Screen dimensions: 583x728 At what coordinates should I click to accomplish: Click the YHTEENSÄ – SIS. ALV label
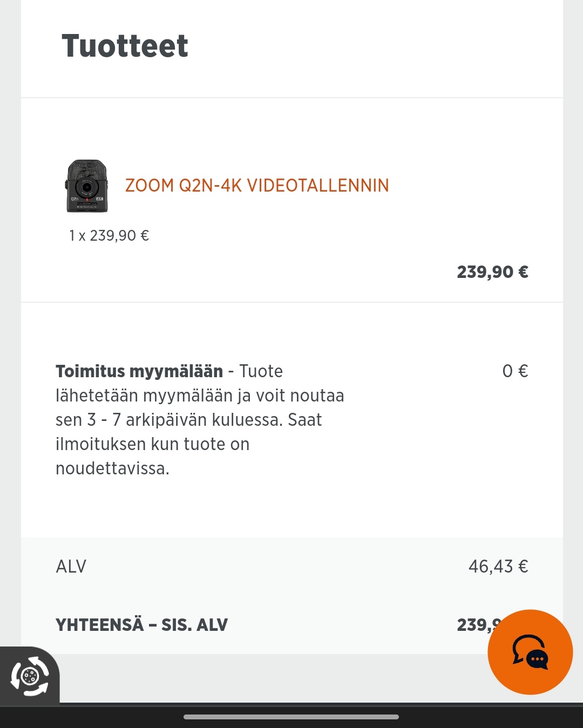[142, 625]
